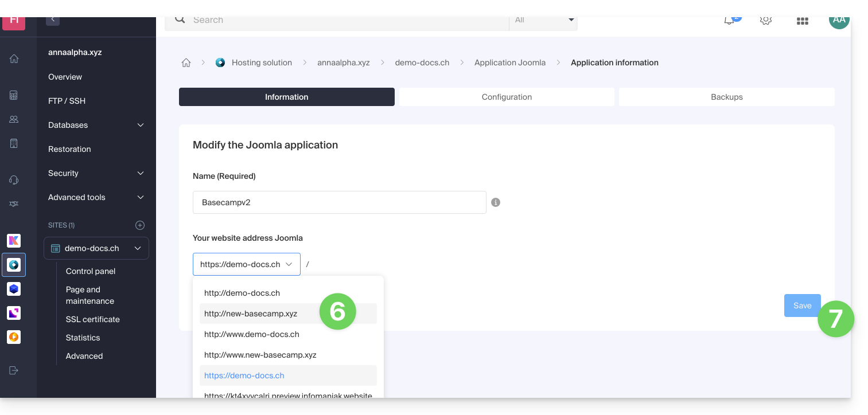Open the users icon in left rail

tap(14, 119)
